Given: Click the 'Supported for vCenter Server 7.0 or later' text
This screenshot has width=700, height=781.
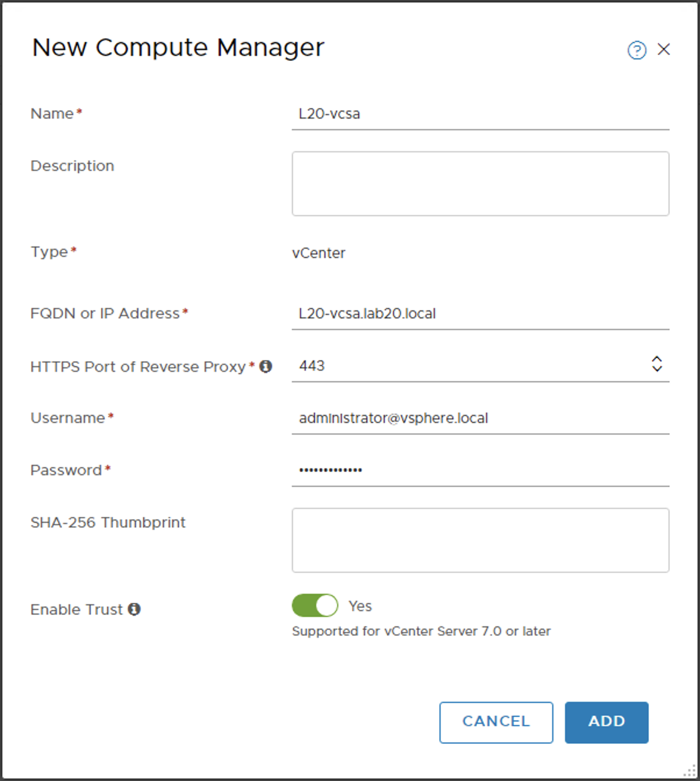Looking at the screenshot, I should pos(422,631).
